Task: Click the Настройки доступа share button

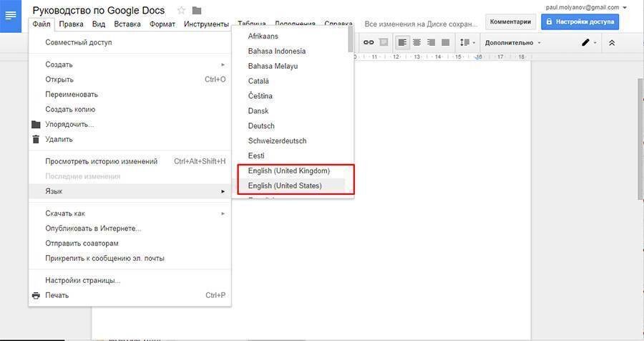Action: point(580,21)
